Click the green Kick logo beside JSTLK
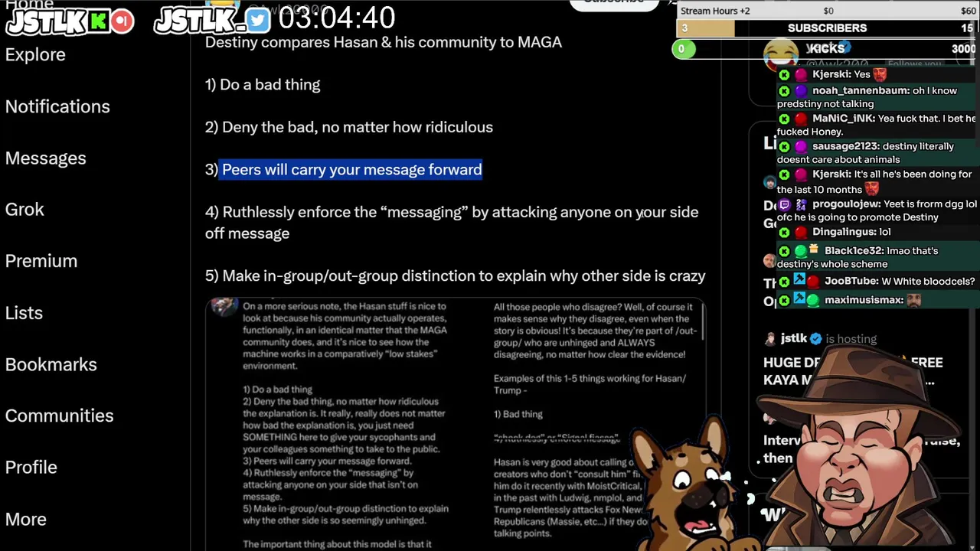This screenshot has width=980, height=551. click(98, 21)
